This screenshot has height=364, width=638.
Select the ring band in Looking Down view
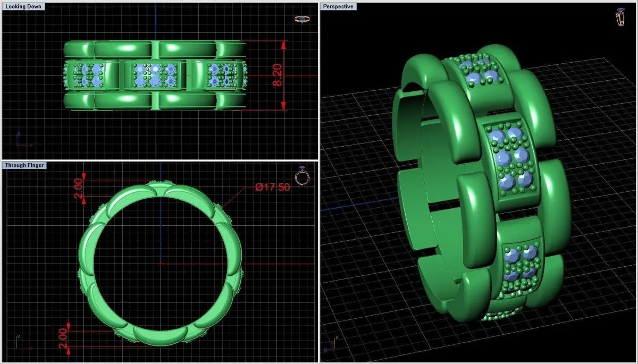tap(155, 75)
